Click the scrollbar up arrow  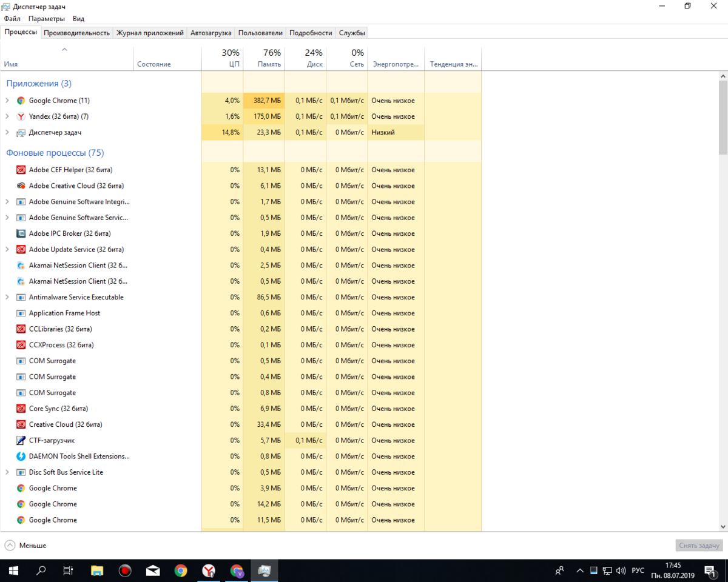[723, 76]
